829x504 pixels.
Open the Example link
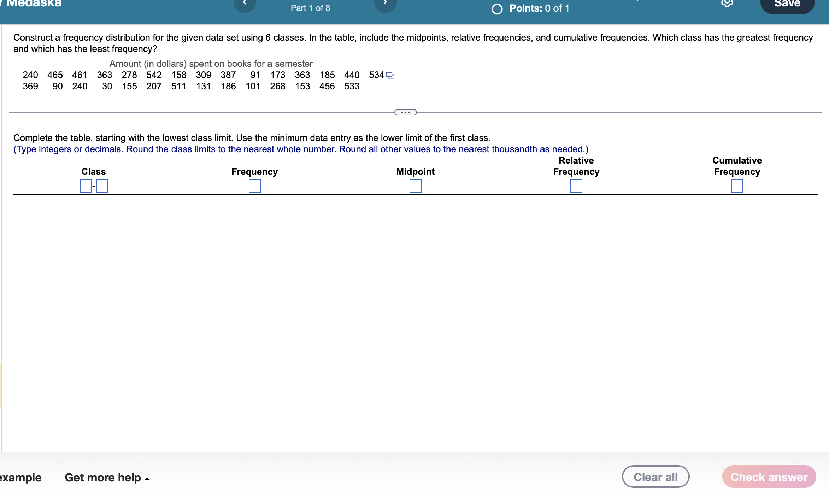tap(20, 478)
